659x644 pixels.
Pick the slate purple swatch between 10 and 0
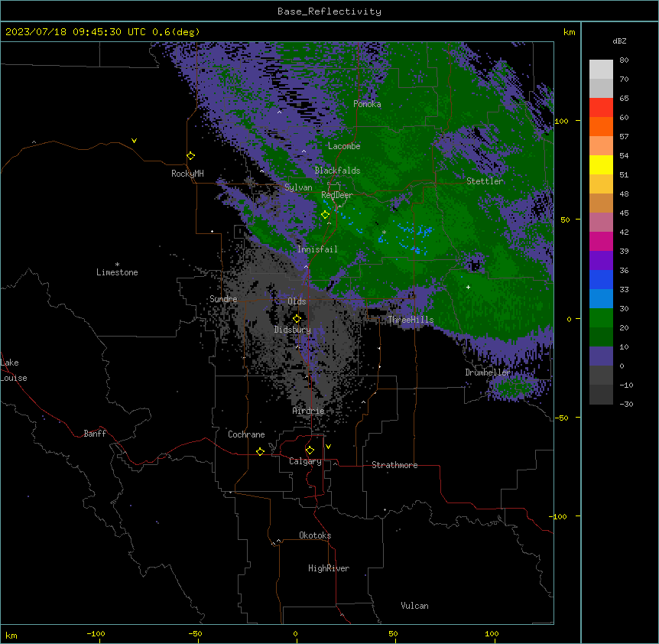[x=601, y=356]
